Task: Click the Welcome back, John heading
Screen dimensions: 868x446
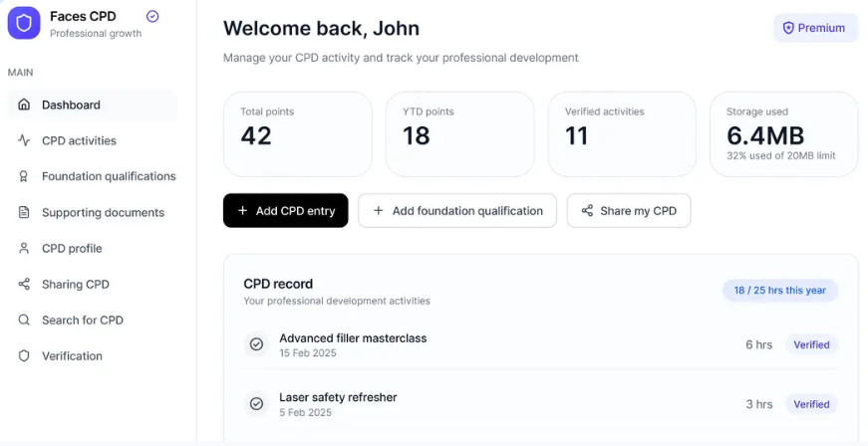Action: pyautogui.click(x=321, y=28)
